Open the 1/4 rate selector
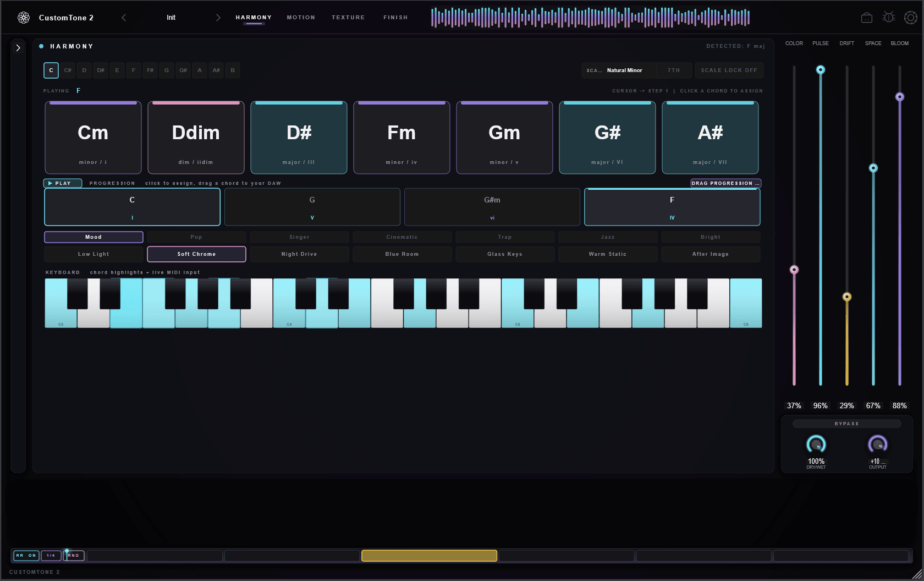Viewport: 924px width, 581px height. tap(51, 556)
